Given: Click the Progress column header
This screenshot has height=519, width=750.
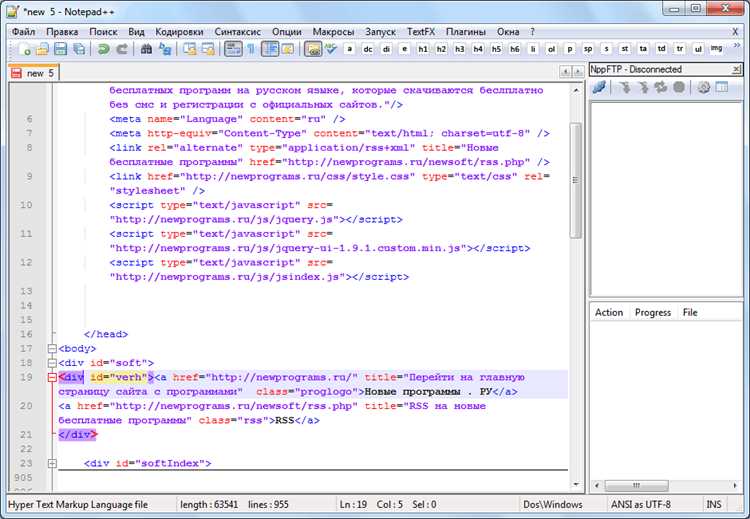Looking at the screenshot, I should (x=653, y=313).
